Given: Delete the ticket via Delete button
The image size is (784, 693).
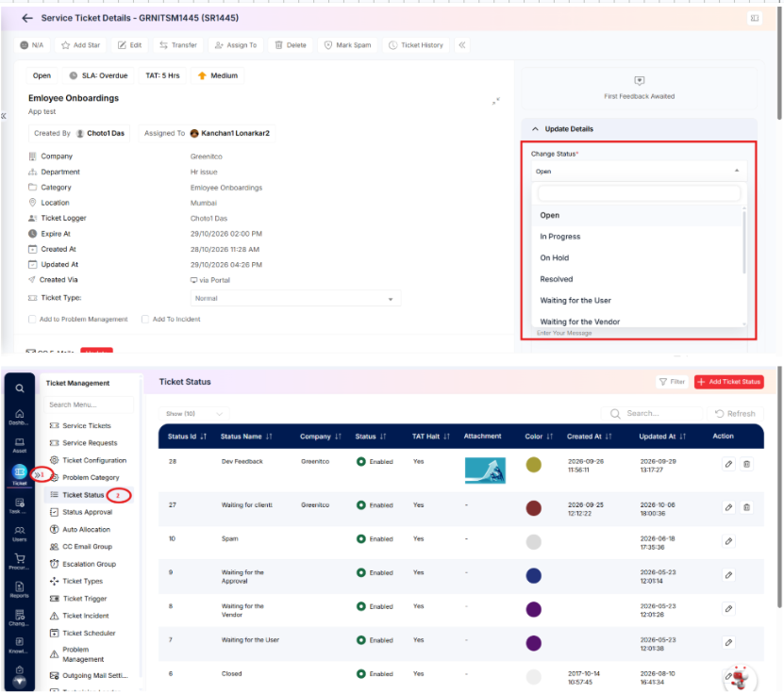Looking at the screenshot, I should click(291, 45).
